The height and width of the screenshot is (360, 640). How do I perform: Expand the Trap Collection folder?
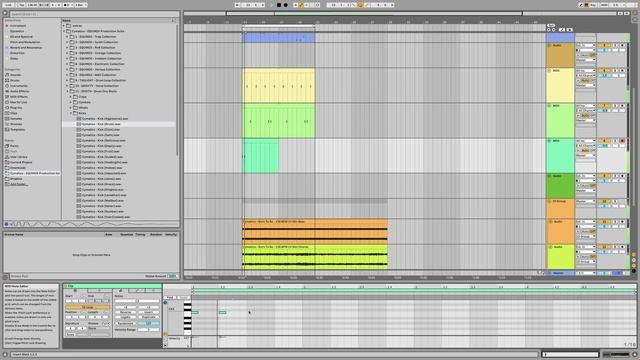coord(68,36)
